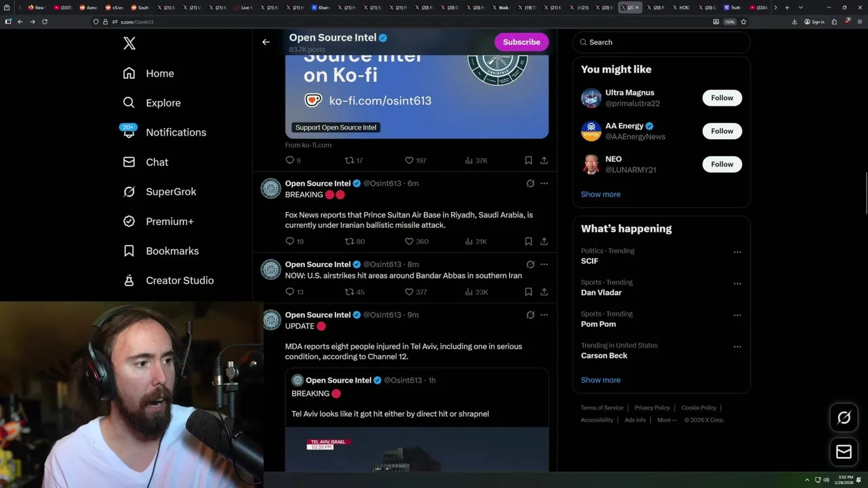Screen dimensions: 868x488
Task: Open Premium+ in the sidebar
Action: (158, 221)
